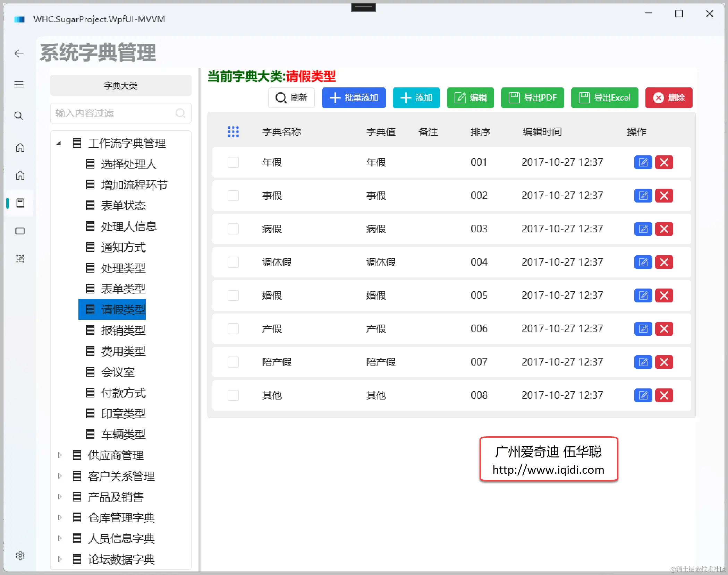The height and width of the screenshot is (575, 728).
Task: Click the sidebar search magnifier icon
Action: coord(19,115)
